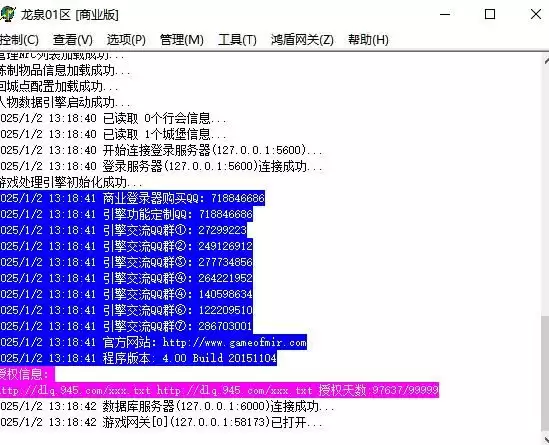Open the 鸿盾网关(Z) menu
The width and height of the screenshot is (549, 445).
[x=302, y=40]
